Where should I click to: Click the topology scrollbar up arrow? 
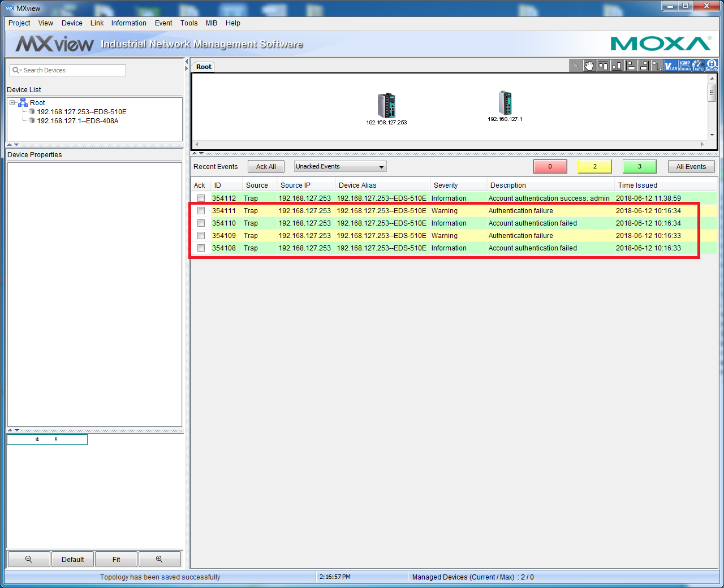(x=712, y=79)
